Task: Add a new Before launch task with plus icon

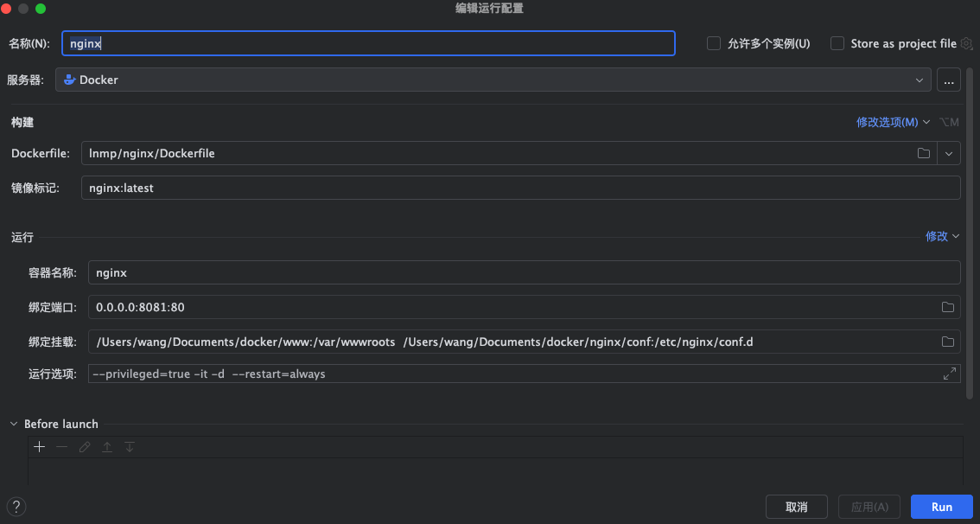Action: coord(39,446)
